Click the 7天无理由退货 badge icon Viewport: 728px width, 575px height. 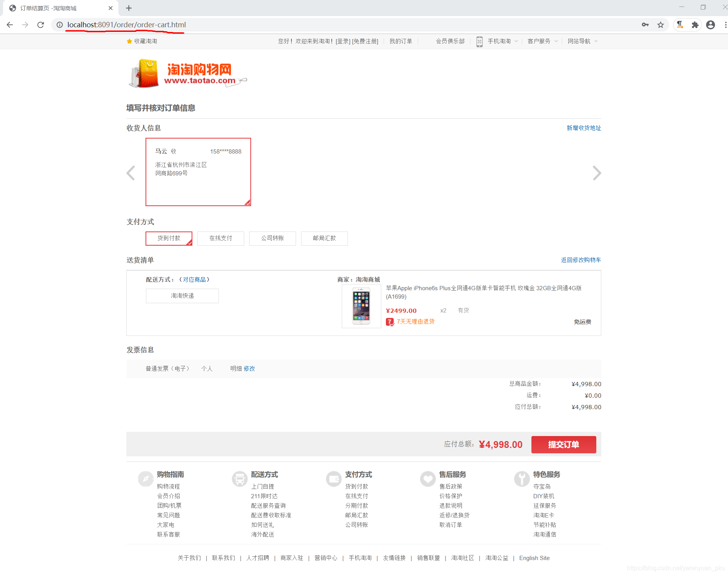[390, 322]
